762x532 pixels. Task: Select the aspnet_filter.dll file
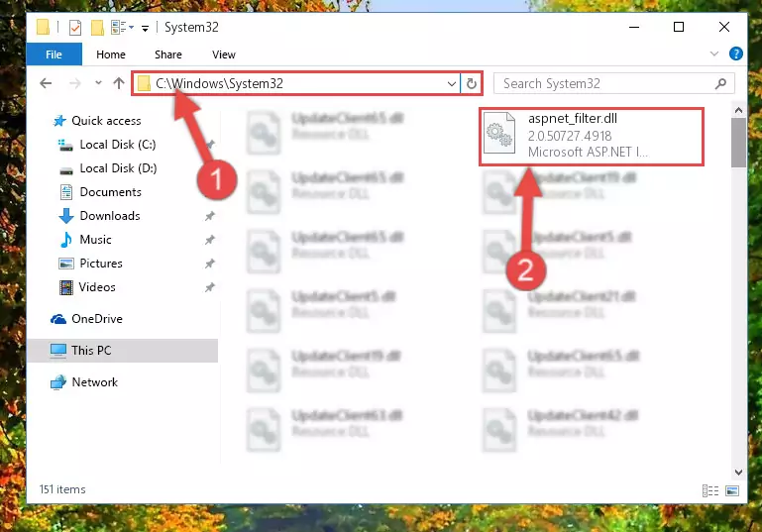tap(591, 136)
